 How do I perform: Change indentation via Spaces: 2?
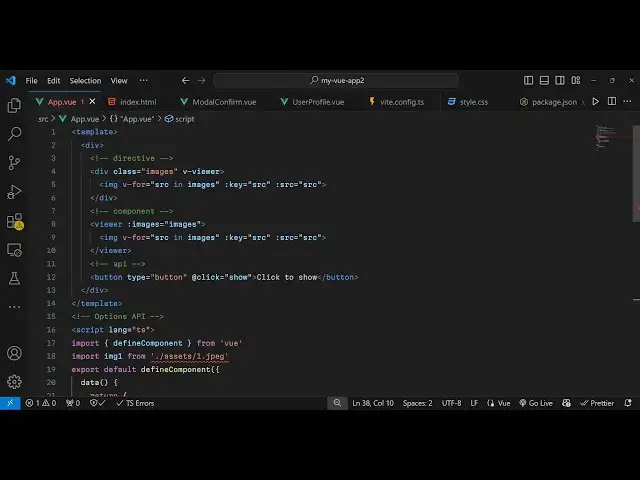(417, 403)
